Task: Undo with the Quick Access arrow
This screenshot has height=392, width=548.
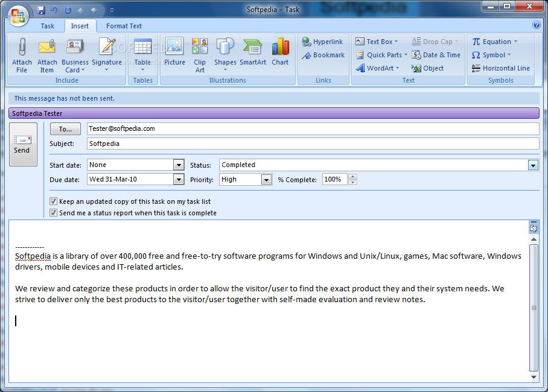Action: click(54, 10)
